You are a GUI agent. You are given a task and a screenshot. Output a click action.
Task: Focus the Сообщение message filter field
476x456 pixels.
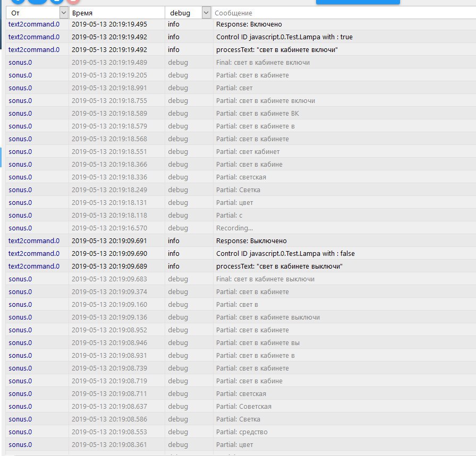pos(345,13)
